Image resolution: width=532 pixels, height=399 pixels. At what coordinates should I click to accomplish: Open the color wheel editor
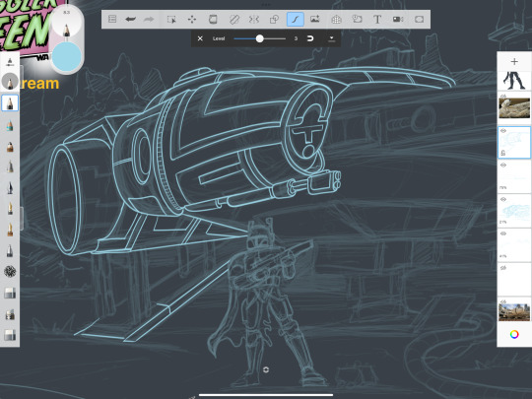click(514, 334)
